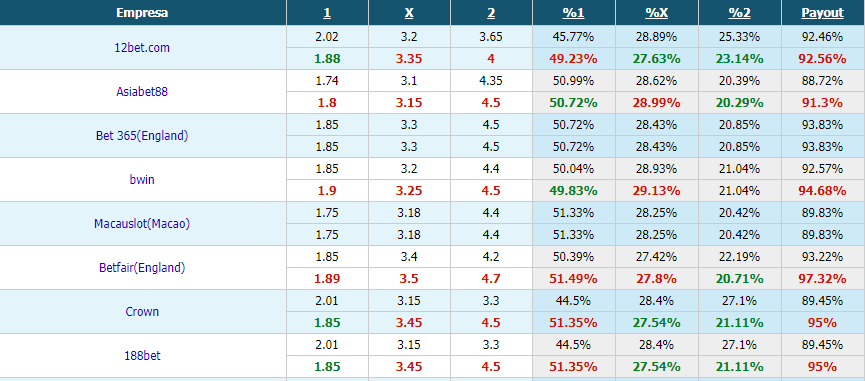865x381 pixels.
Task: Sort by the '2' column header
Action: pos(491,13)
